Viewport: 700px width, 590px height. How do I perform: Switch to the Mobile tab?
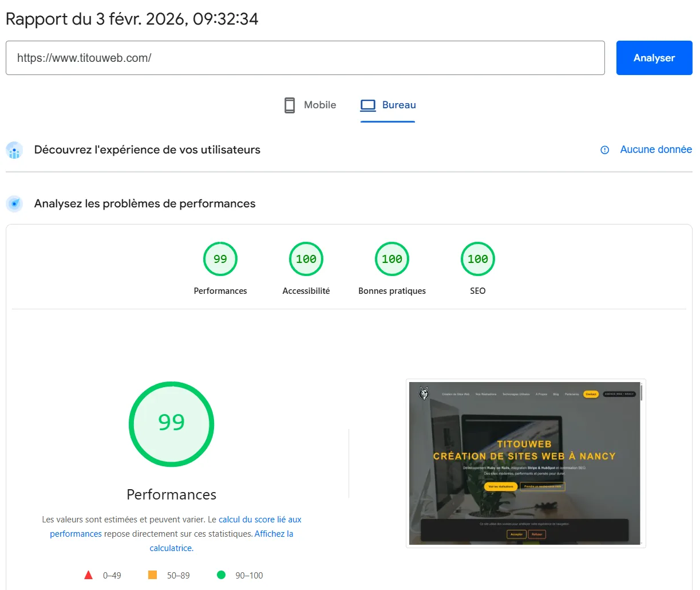coord(309,105)
